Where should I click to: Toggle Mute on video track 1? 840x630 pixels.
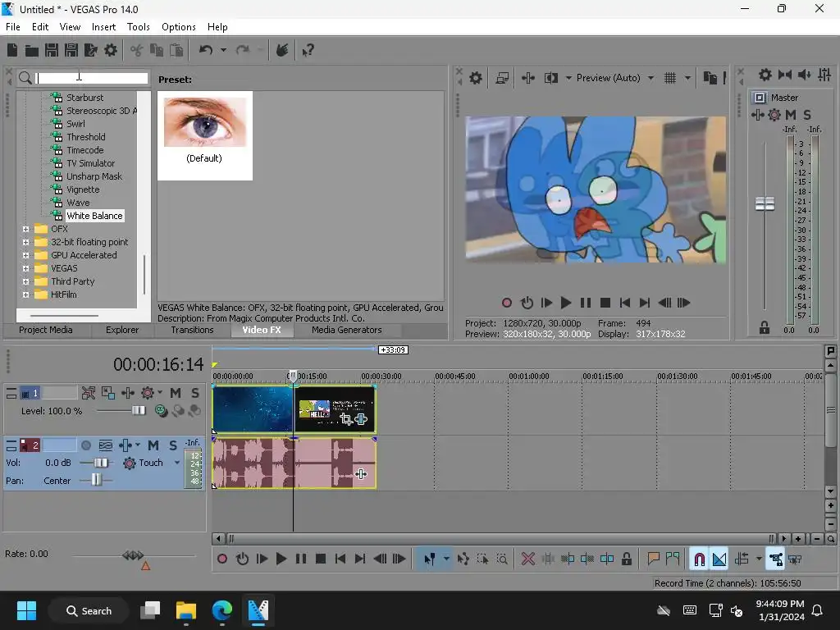click(176, 393)
